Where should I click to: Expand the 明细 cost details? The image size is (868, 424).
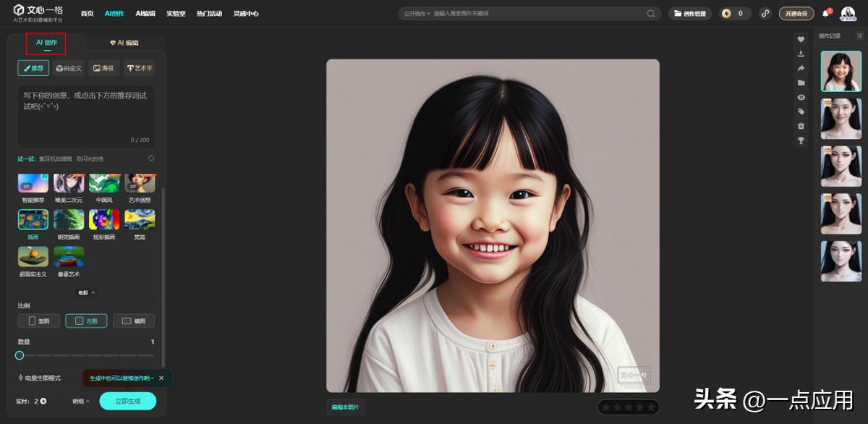[x=81, y=401]
